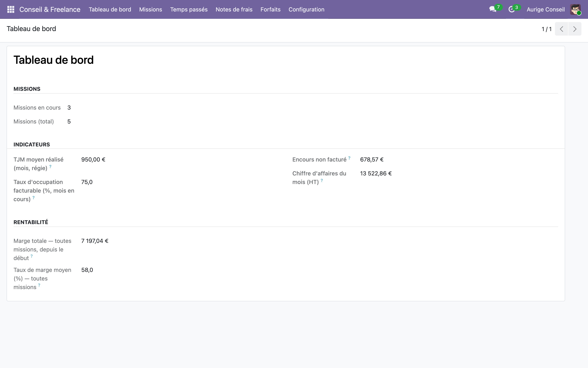Open the apps grid home menu
Screen dimensions: 588x368
11,9
